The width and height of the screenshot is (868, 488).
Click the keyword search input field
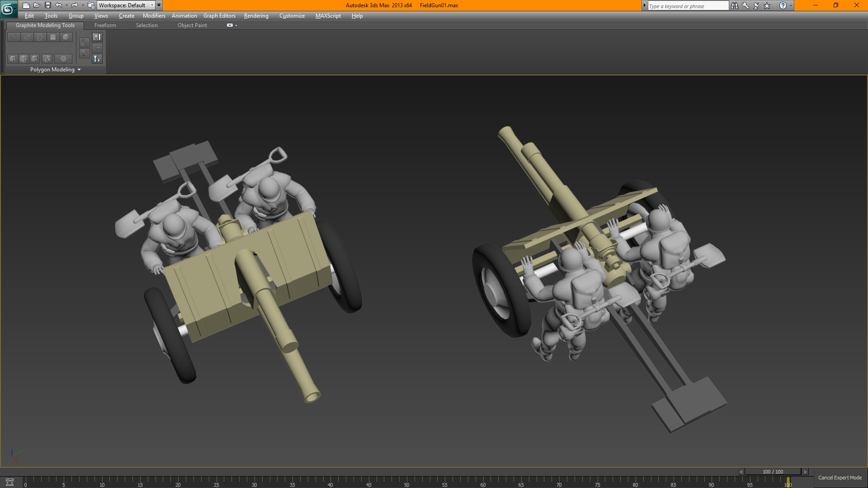pyautogui.click(x=687, y=6)
